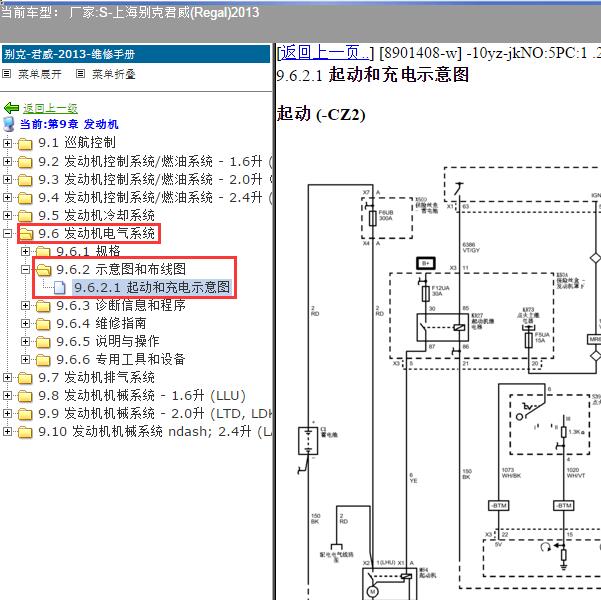Viewport: 601px width, 600px height.
Task: Expand the 9.10 发动机机械系统 2.4升 node
Action: click(x=7, y=431)
